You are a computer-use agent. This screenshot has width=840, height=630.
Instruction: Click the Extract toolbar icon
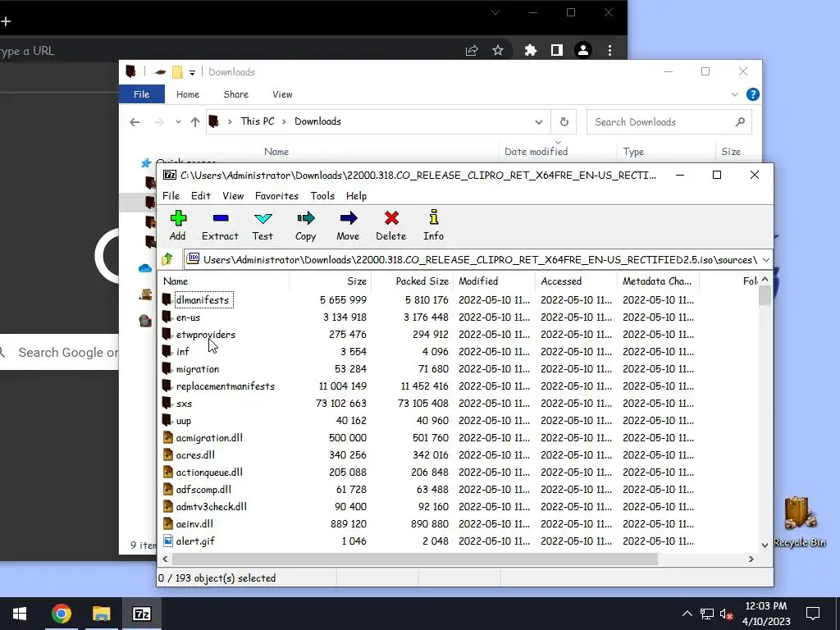pos(220,218)
